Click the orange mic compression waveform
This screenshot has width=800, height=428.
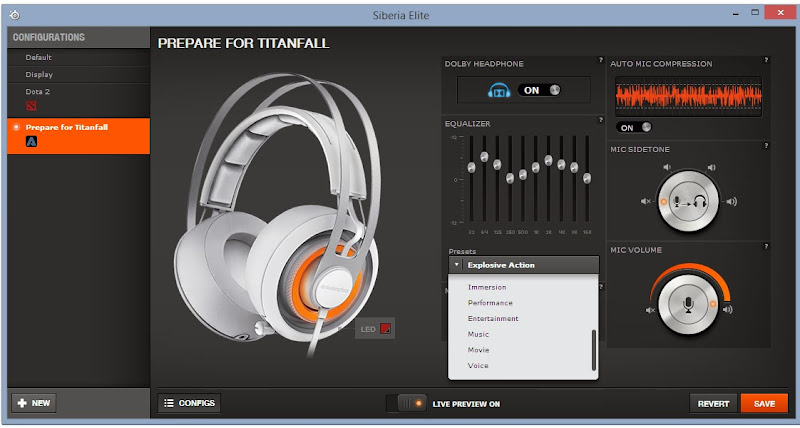(688, 96)
